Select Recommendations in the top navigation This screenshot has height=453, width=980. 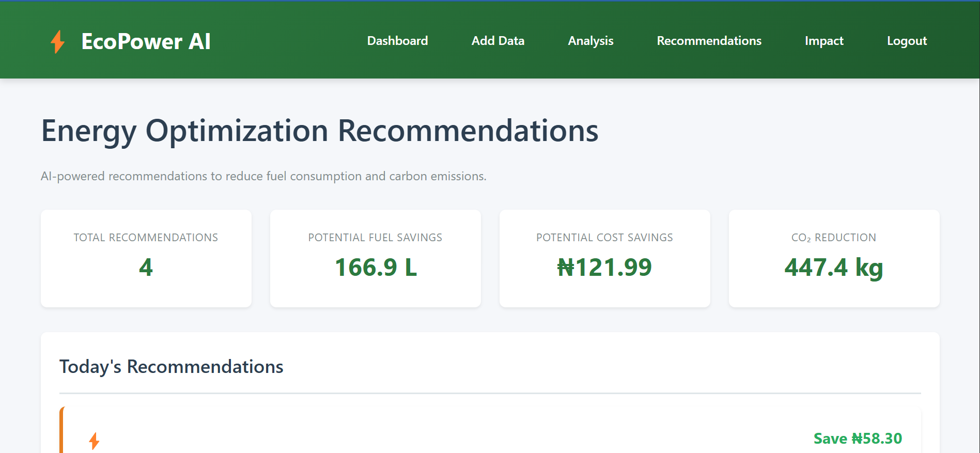click(709, 41)
